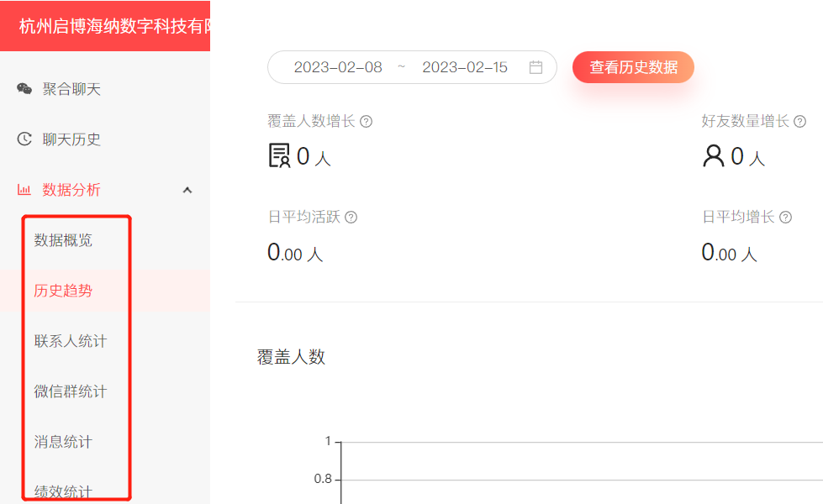Click help icon next to 日平均增长
This screenshot has height=504, width=823.
pyautogui.click(x=785, y=218)
